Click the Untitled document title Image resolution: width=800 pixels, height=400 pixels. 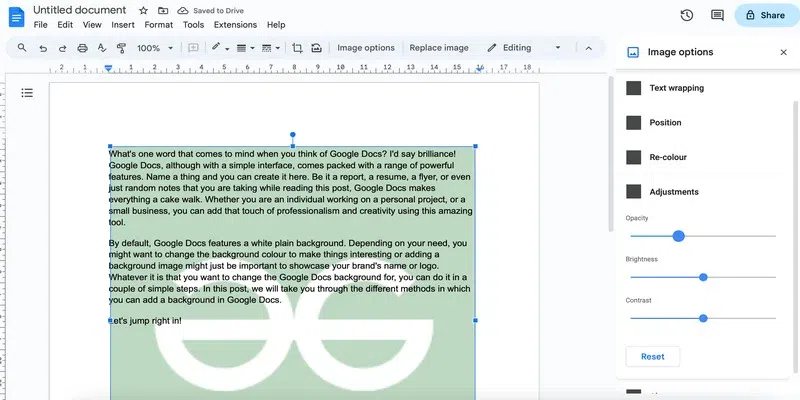[80, 10]
